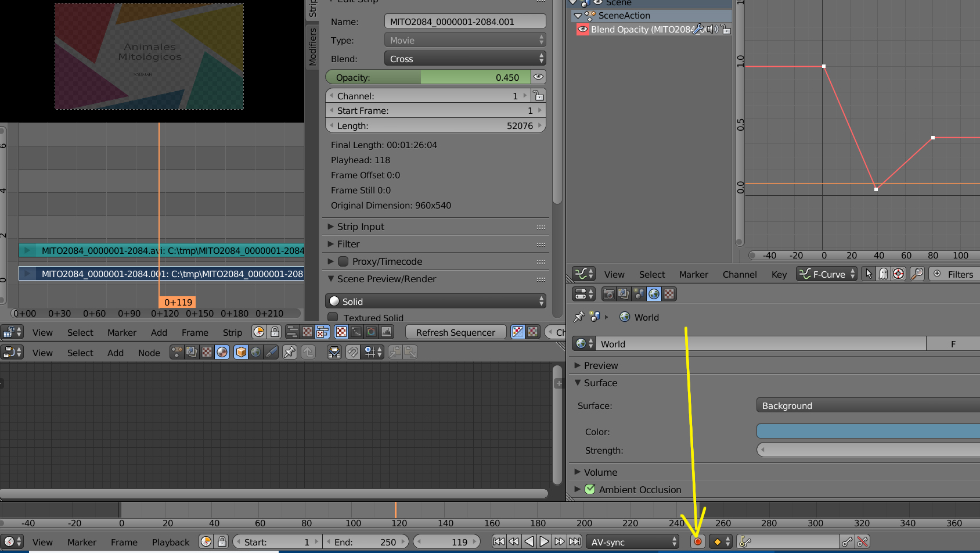Click the Render properties camera tab icon
The height and width of the screenshot is (553, 980).
pyautogui.click(x=608, y=294)
